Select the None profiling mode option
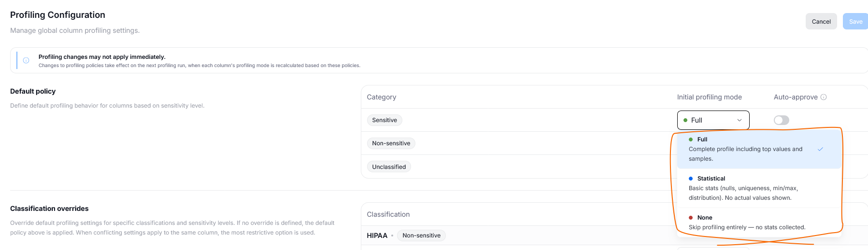 pos(759,222)
